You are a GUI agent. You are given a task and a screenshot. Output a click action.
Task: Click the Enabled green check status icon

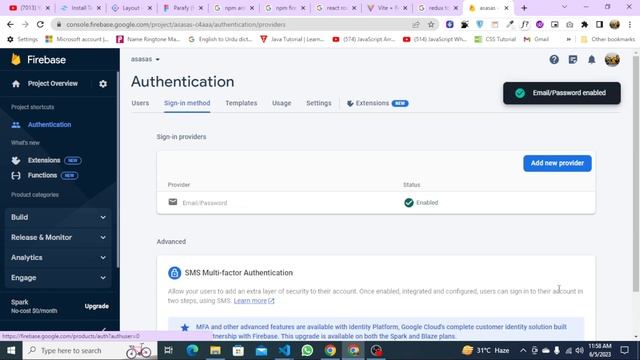pos(409,202)
